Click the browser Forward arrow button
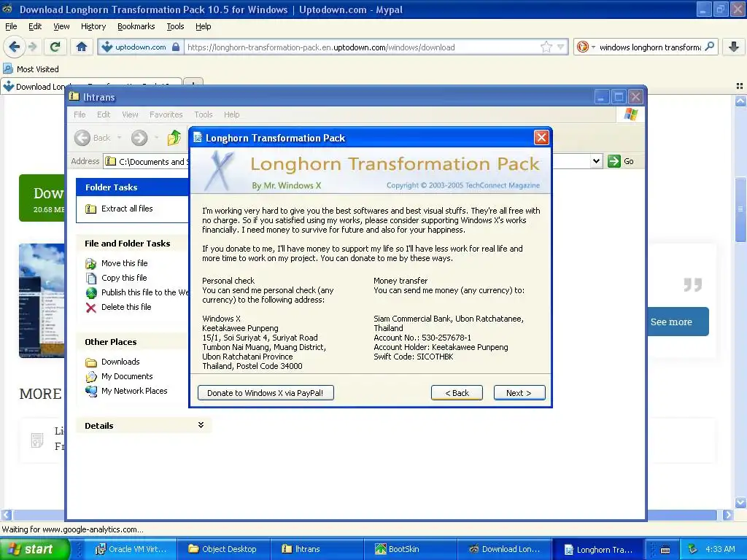Viewport: 747px width, 560px height. click(x=32, y=47)
